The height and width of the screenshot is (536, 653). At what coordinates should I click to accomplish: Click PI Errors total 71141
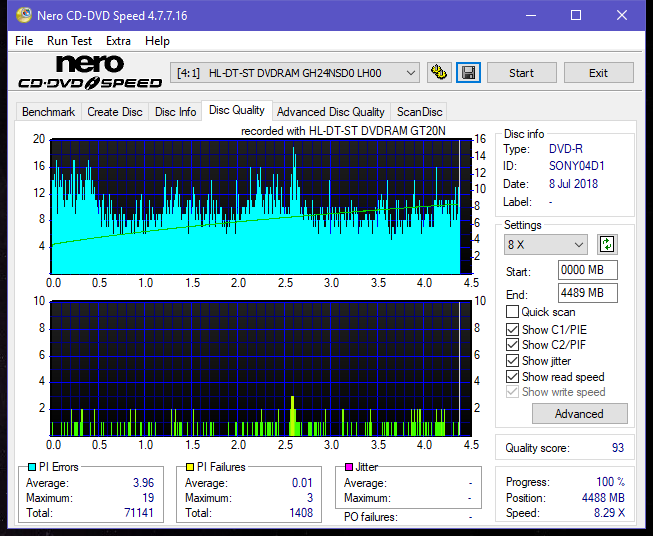(x=139, y=513)
